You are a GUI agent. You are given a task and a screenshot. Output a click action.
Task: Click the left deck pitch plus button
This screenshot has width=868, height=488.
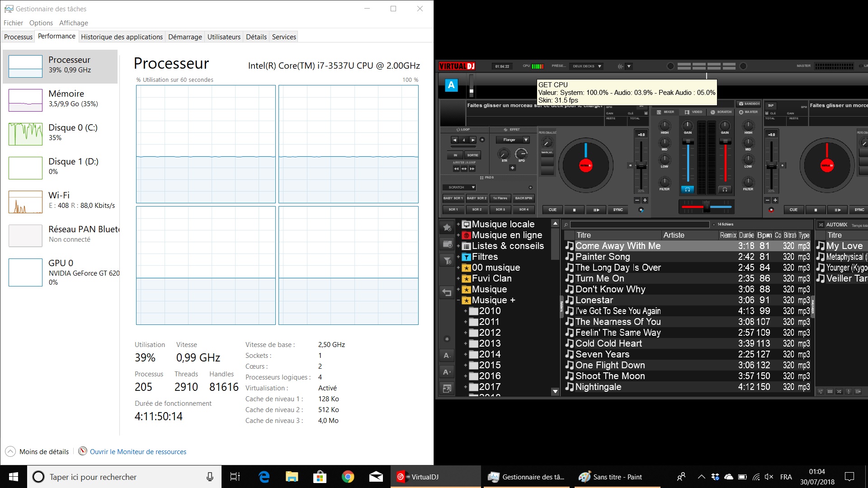(x=645, y=200)
